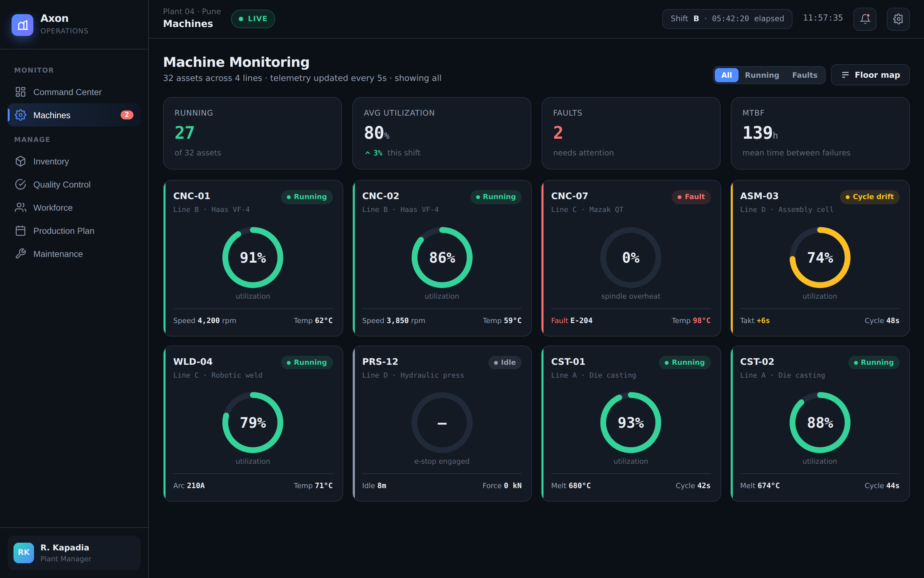The image size is (924, 578).
Task: Click the CST-02 Running status badge
Action: [x=874, y=363]
